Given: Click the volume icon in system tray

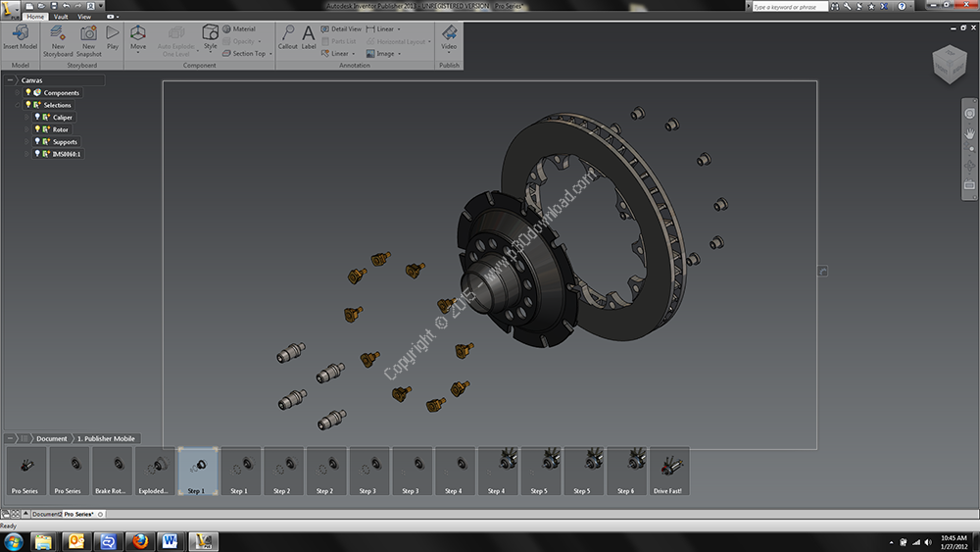Looking at the screenshot, I should (x=927, y=542).
